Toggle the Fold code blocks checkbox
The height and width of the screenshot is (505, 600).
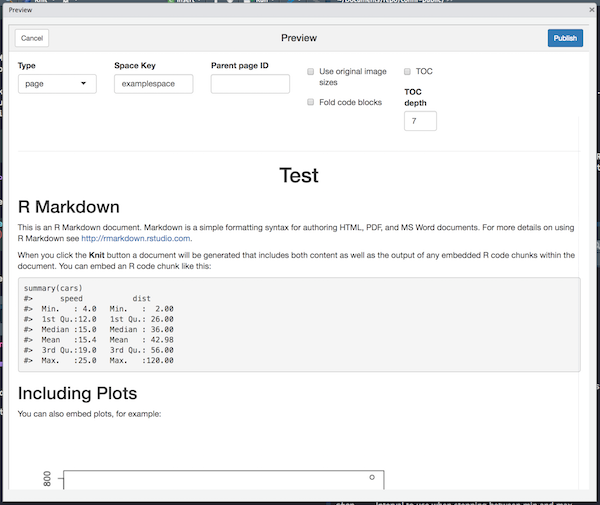point(311,102)
